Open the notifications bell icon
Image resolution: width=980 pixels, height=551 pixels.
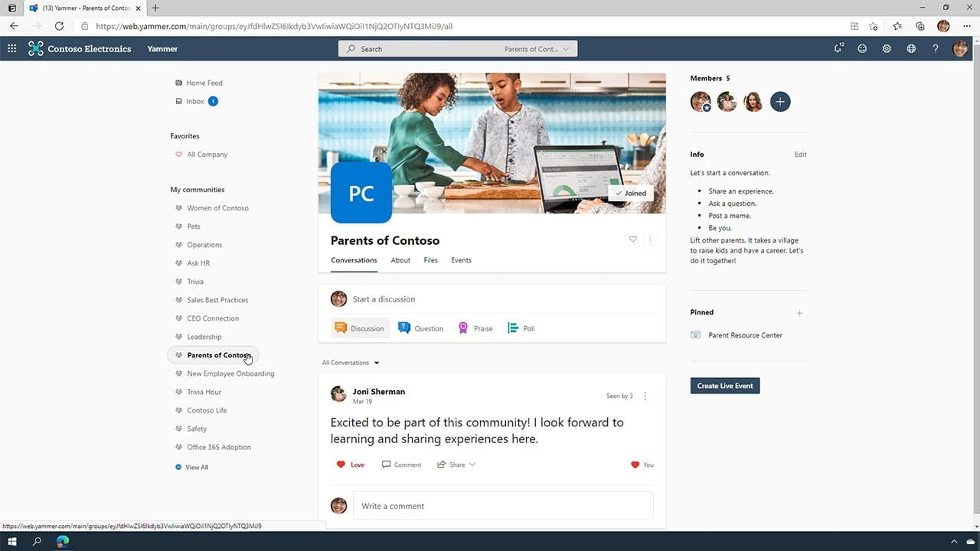838,49
